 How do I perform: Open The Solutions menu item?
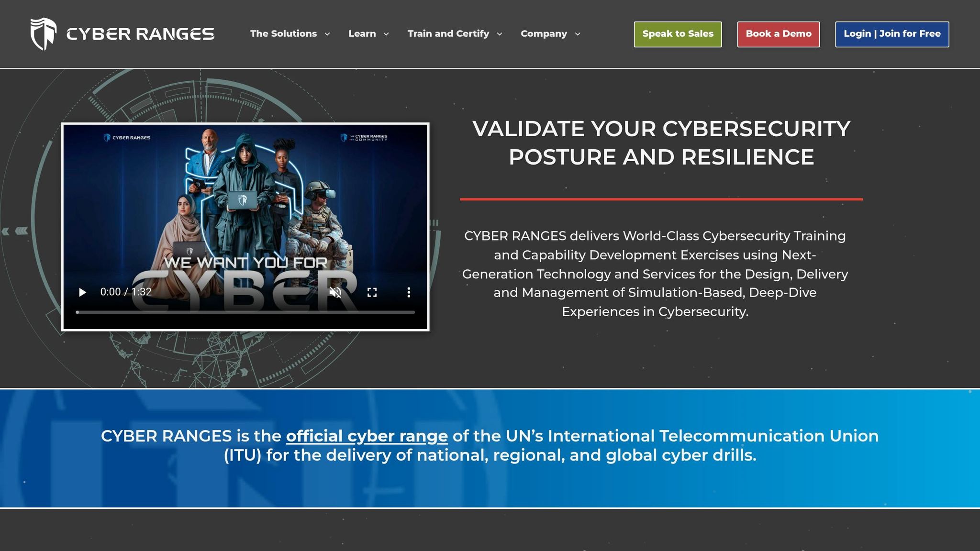coord(283,33)
